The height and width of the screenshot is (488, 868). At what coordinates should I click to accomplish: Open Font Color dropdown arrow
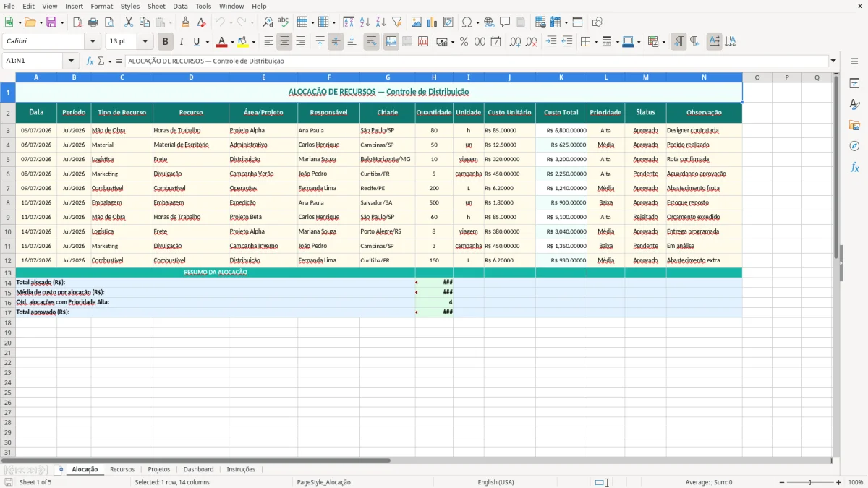(x=232, y=42)
